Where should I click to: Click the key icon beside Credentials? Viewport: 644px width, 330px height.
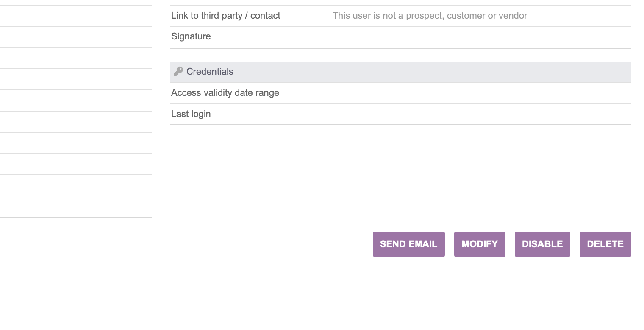[x=178, y=71]
